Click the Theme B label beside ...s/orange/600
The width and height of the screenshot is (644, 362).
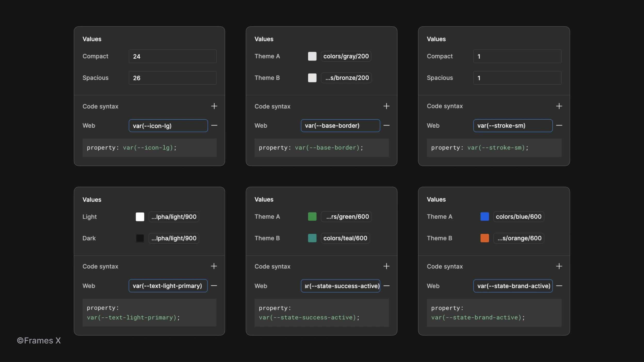(439, 238)
